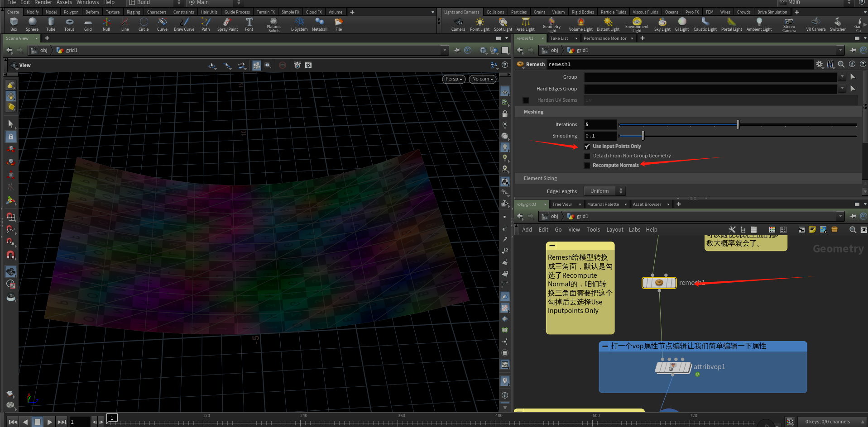Open the Persp viewport menu
This screenshot has height=427, width=868.
(x=454, y=79)
